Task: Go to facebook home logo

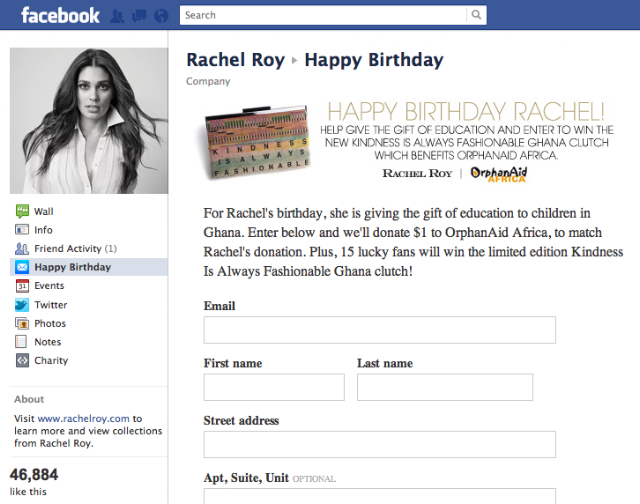Action: click(60, 16)
